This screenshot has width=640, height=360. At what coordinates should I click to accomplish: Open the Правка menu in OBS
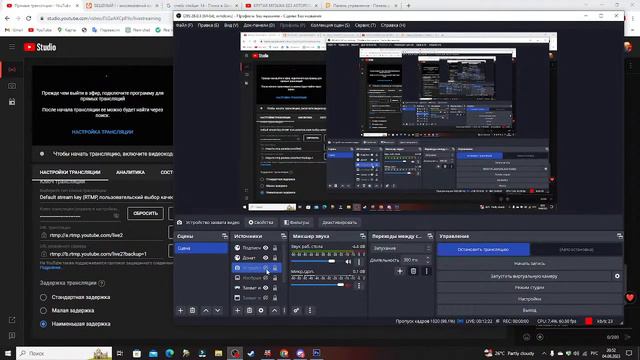[208, 25]
